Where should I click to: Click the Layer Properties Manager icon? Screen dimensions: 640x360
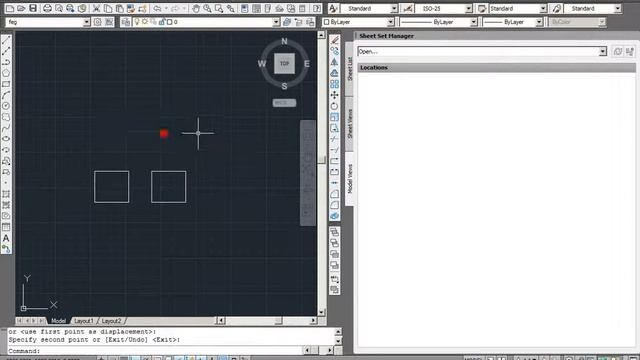pyautogui.click(x=126, y=22)
